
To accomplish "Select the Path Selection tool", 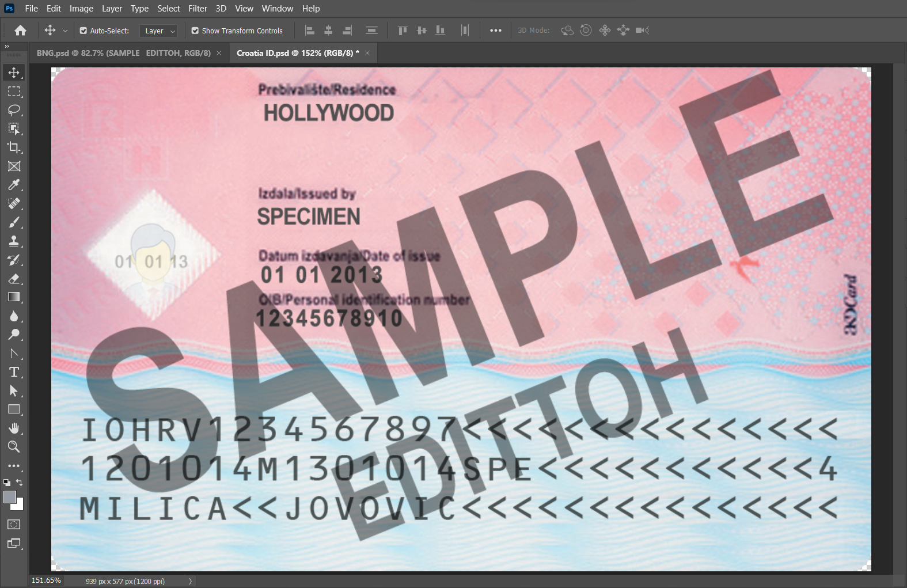I will tap(14, 391).
